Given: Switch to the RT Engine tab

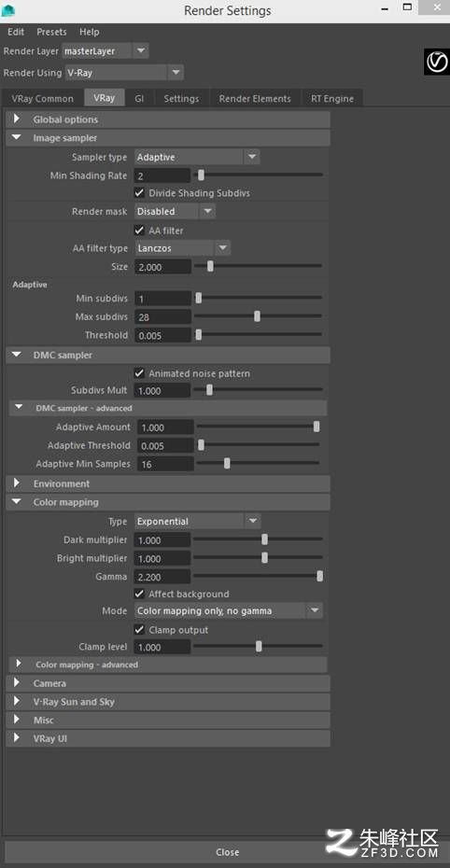Looking at the screenshot, I should tap(332, 99).
